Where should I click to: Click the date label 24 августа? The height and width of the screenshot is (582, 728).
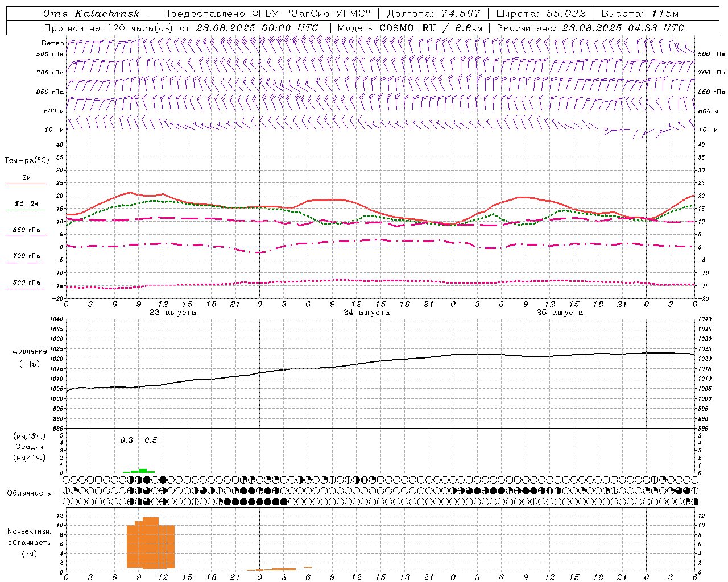click(366, 313)
